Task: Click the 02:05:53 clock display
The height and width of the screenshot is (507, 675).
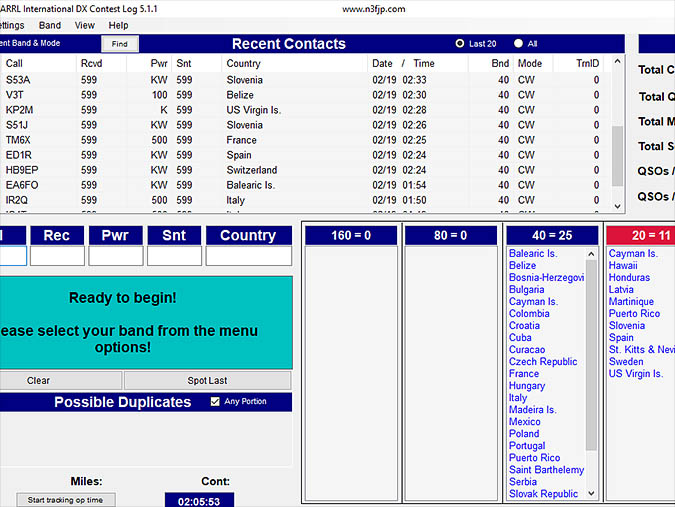Action: point(199,501)
